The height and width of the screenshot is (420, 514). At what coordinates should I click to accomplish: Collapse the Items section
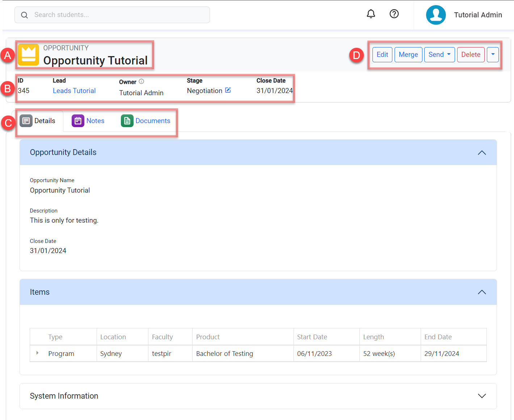tap(481, 292)
